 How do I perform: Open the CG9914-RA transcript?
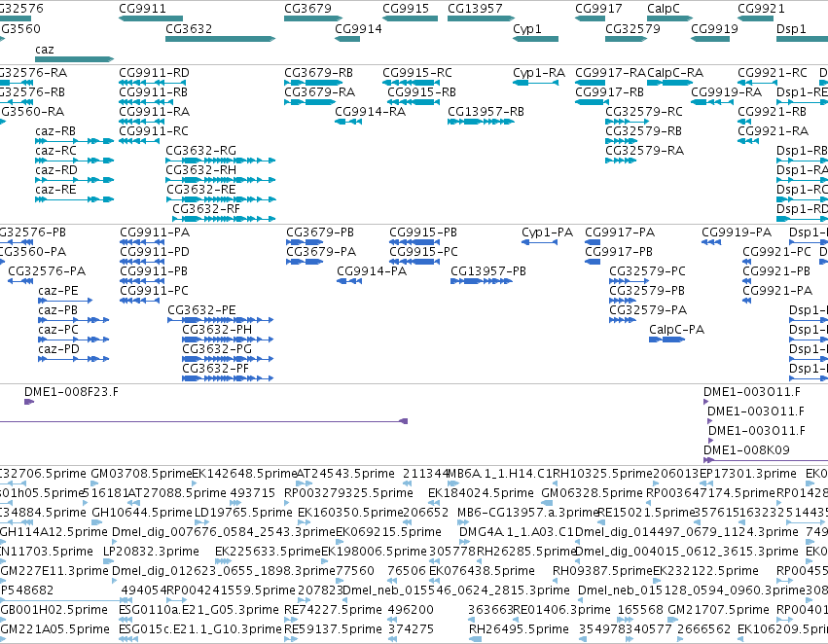348,122
